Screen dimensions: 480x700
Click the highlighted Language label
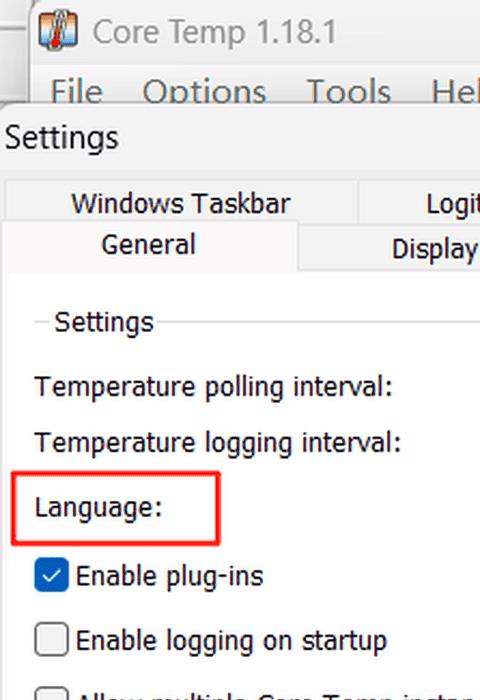click(98, 508)
